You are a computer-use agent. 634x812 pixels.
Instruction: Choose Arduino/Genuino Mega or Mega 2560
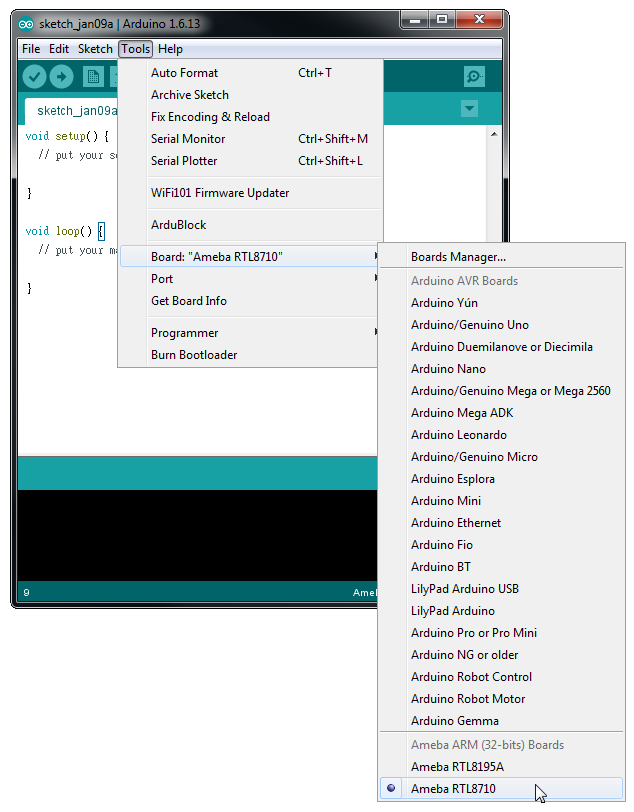[x=501, y=391]
